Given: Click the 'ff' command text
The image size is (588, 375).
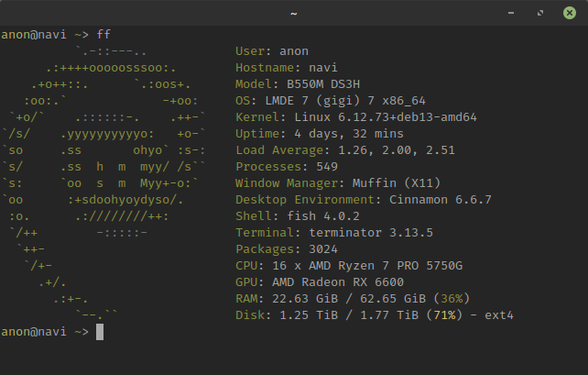Looking at the screenshot, I should [103, 35].
